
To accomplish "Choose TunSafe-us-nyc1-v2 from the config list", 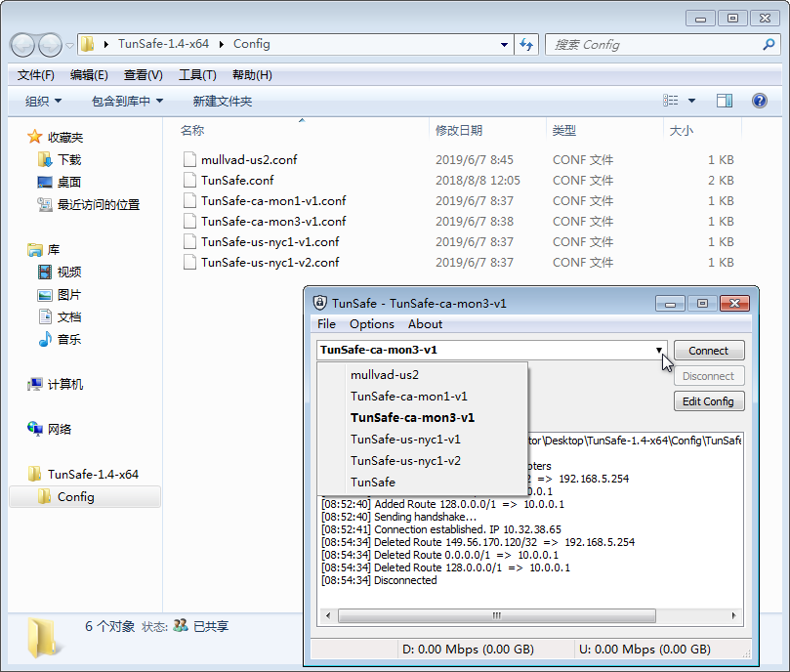I will (x=422, y=461).
